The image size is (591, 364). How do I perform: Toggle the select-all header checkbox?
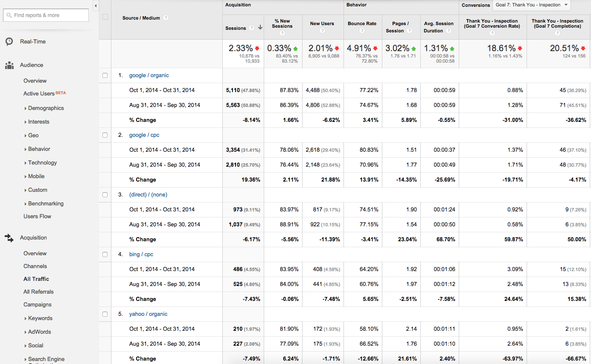[105, 17]
